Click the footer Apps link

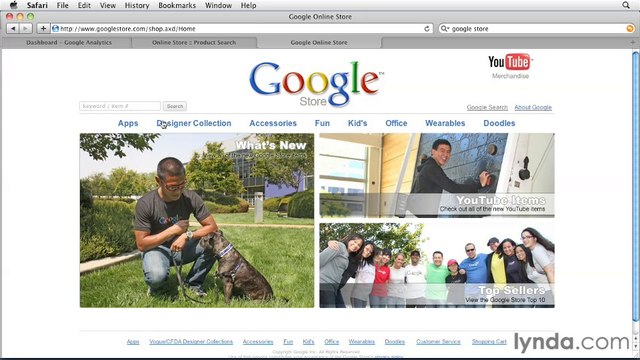pos(133,342)
